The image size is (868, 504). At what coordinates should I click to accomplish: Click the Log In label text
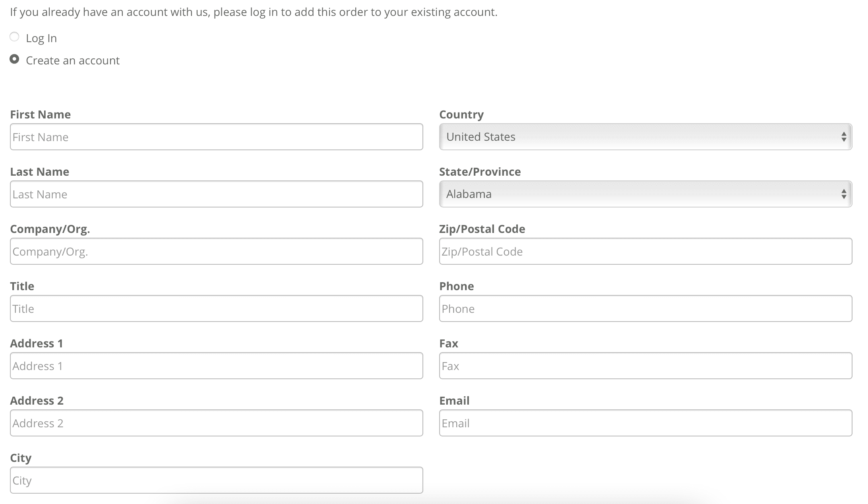tap(41, 38)
